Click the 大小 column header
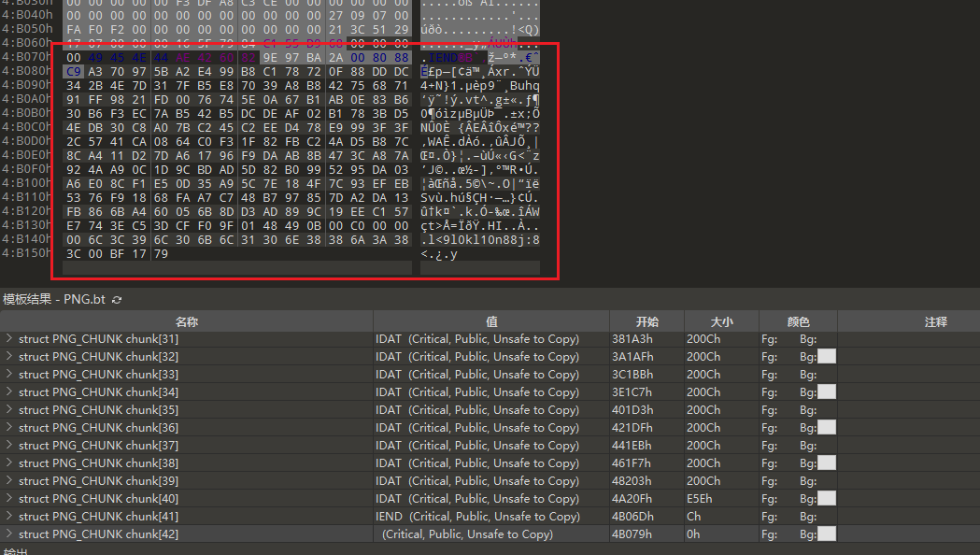 [x=720, y=321]
